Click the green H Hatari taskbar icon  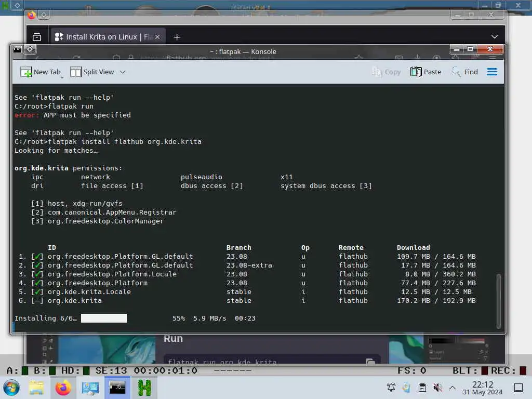(x=144, y=388)
